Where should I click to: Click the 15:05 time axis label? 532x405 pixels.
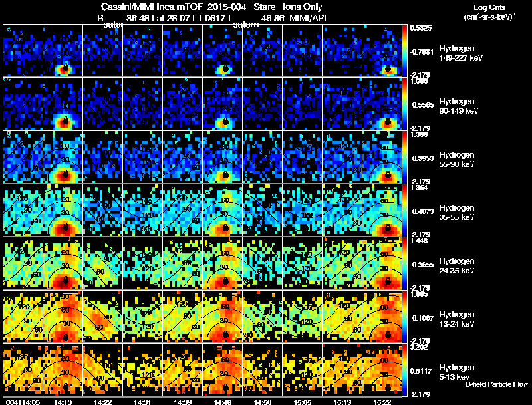point(303,402)
